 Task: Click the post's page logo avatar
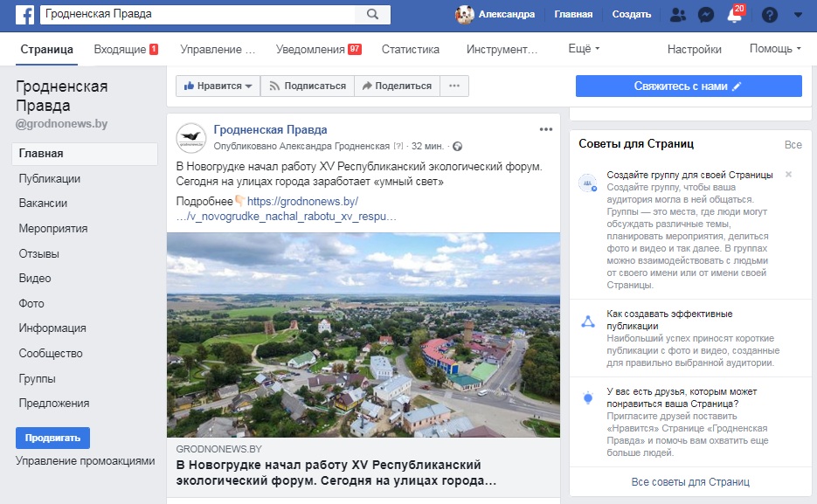191,138
